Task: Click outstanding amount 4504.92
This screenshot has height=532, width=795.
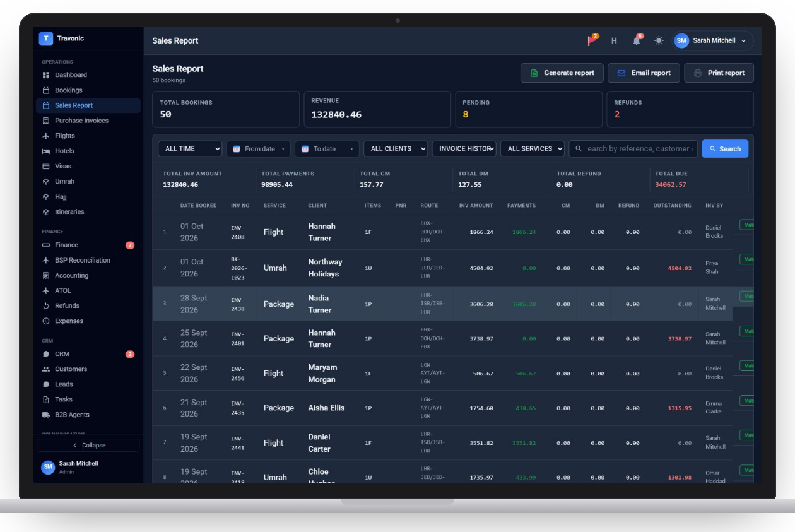Action: [680, 268]
